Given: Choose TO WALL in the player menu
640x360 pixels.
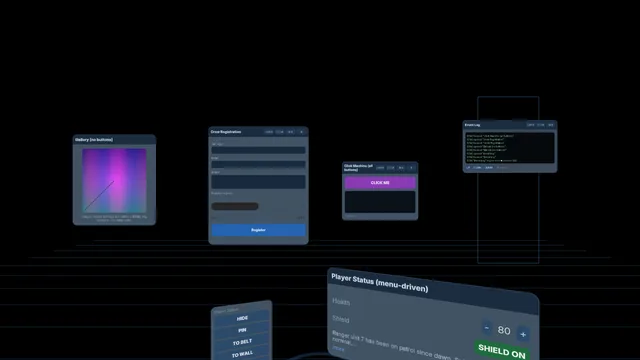Looking at the screenshot, I should 242,354.
